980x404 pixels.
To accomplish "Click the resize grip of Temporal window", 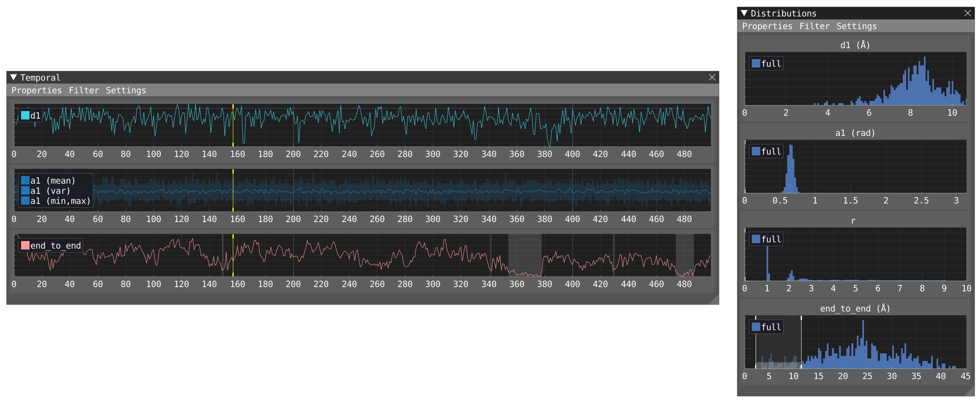I will point(714,300).
